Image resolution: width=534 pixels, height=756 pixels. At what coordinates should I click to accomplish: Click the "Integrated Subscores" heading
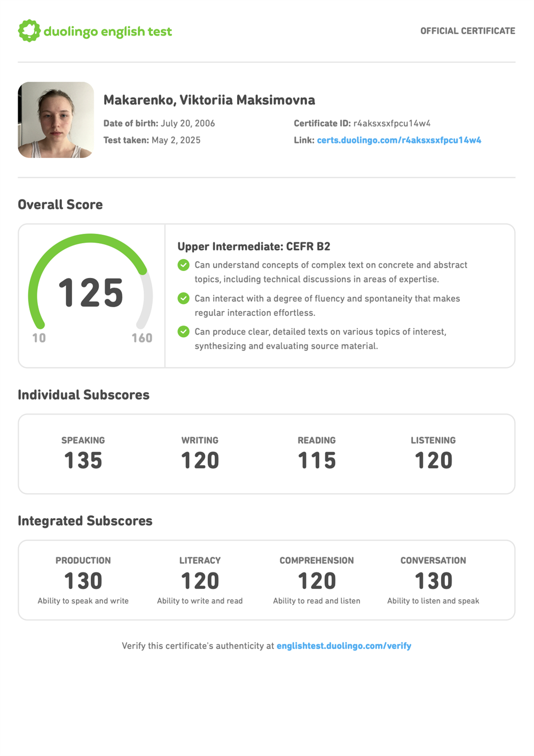85,521
